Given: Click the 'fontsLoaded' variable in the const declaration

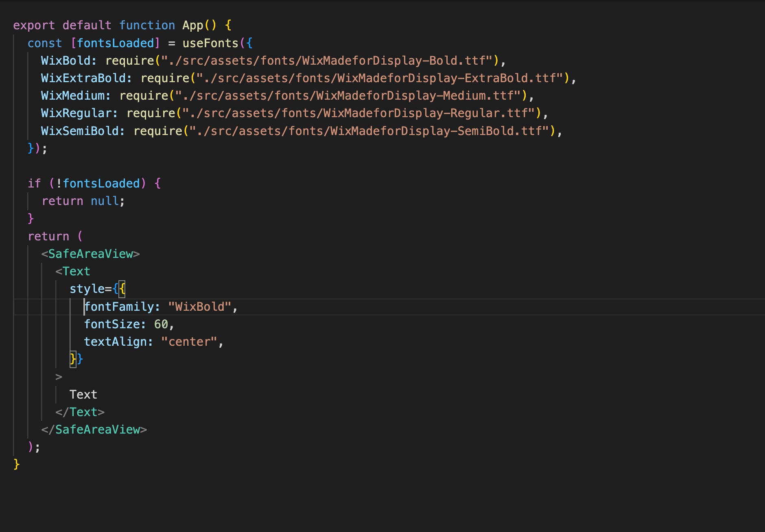Looking at the screenshot, I should pos(115,43).
